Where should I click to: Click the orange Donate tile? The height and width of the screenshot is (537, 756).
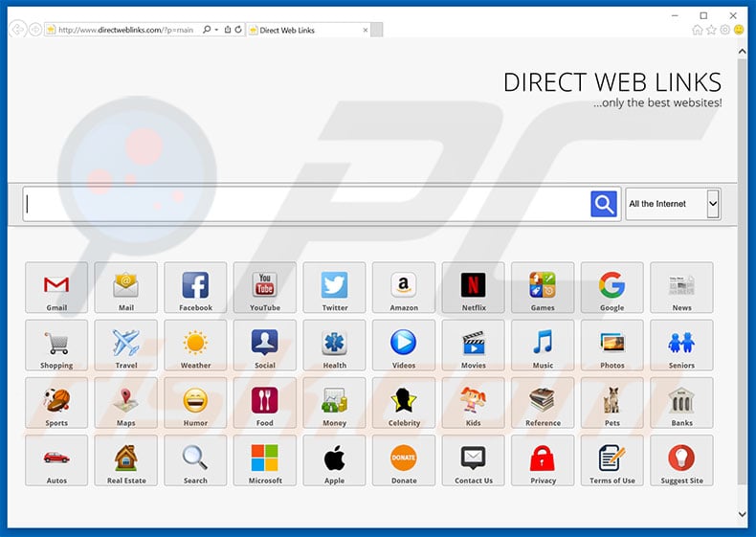pyautogui.click(x=404, y=460)
